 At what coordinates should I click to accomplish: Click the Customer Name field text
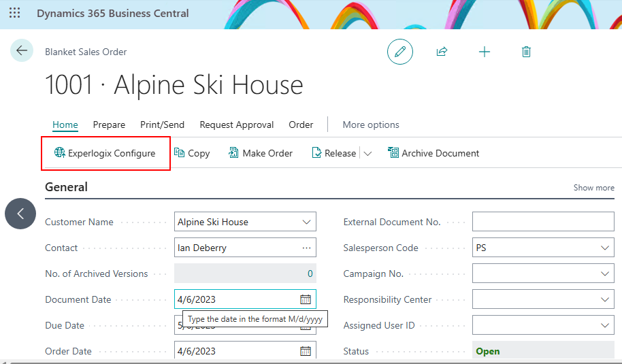pyautogui.click(x=212, y=222)
